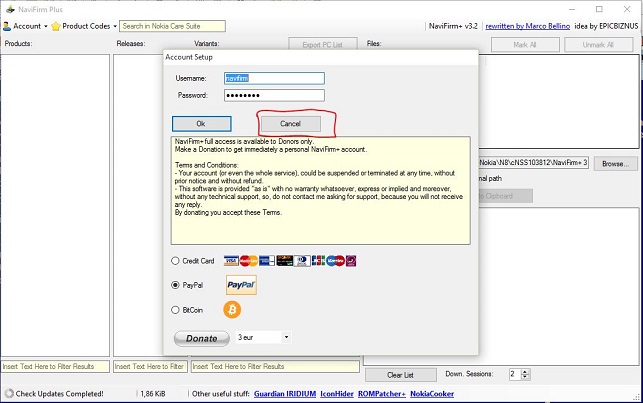Click the Visa card icon

point(231,261)
